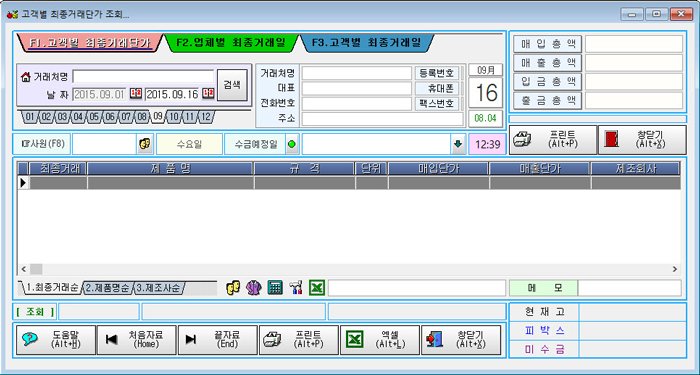This screenshot has height=375, width=700.
Task: Switch to the F3.고객별 최종거래일 tab
Action: pyautogui.click(x=366, y=43)
